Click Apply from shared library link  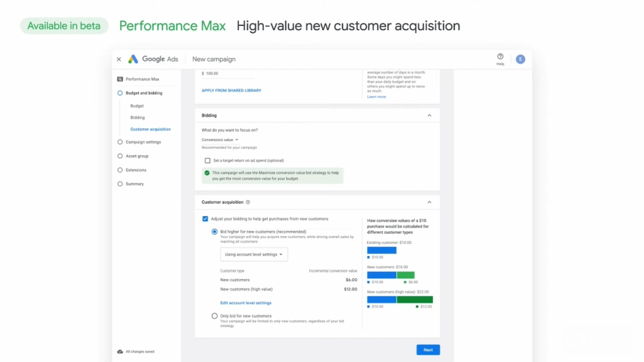pyautogui.click(x=231, y=90)
